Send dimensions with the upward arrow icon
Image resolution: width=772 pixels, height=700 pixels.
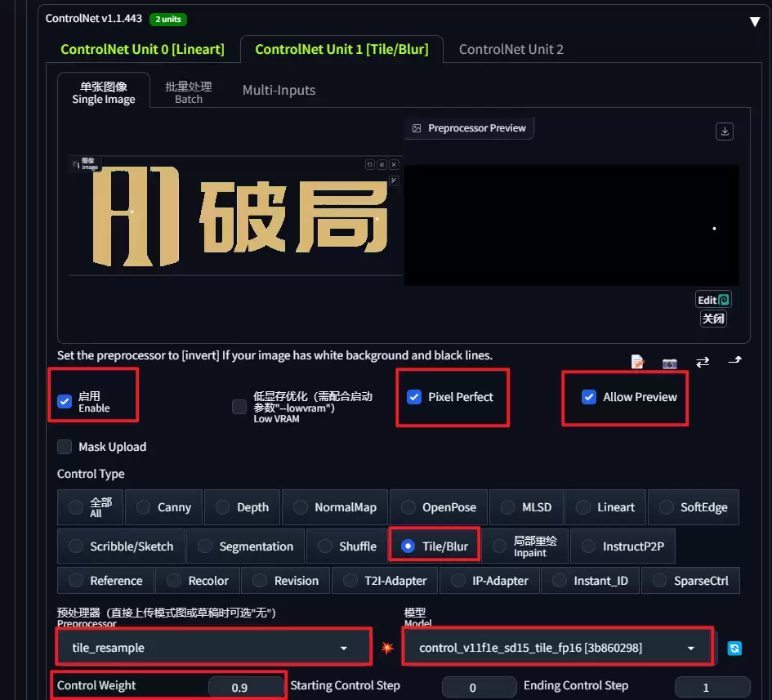(x=734, y=360)
